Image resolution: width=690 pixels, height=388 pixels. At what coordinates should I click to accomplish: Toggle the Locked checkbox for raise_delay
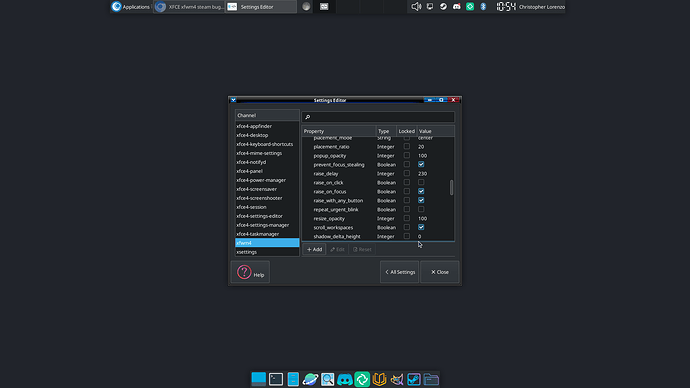pyautogui.click(x=407, y=173)
